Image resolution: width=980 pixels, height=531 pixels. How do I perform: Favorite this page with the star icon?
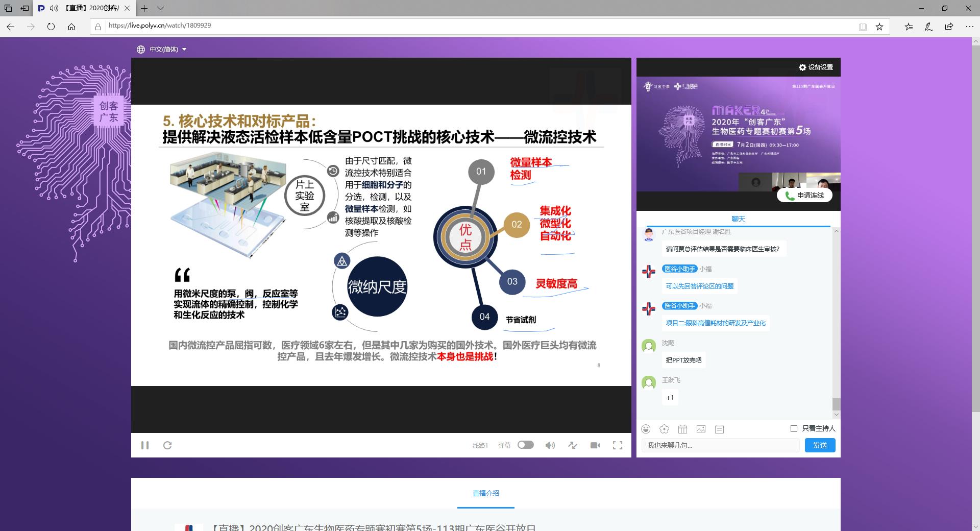click(x=879, y=27)
